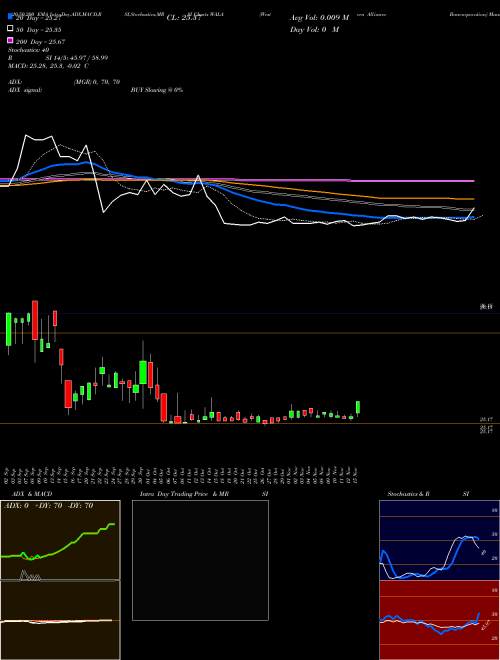Click the RSI 14/5 value text
This screenshot has width=500, height=660.
[x=77, y=58]
